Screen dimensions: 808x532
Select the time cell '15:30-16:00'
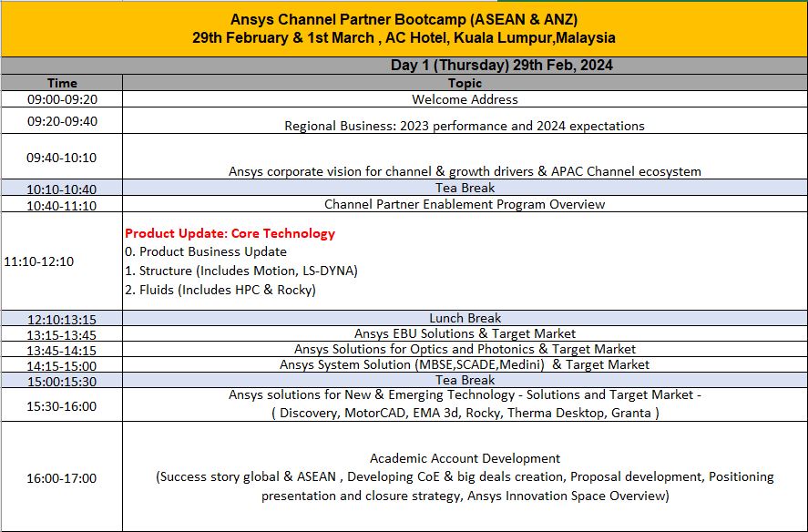(x=62, y=405)
